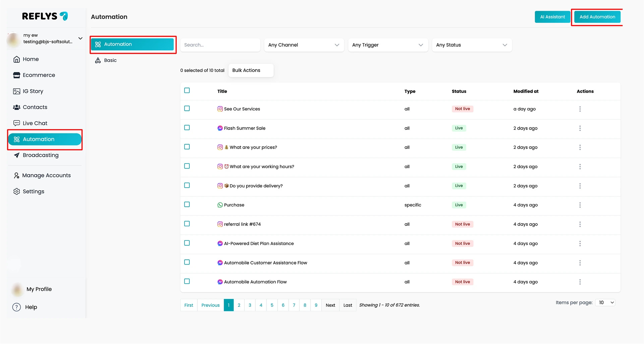Open the Home sidebar icon
Viewport: 644px width, 344px height.
(x=16, y=59)
